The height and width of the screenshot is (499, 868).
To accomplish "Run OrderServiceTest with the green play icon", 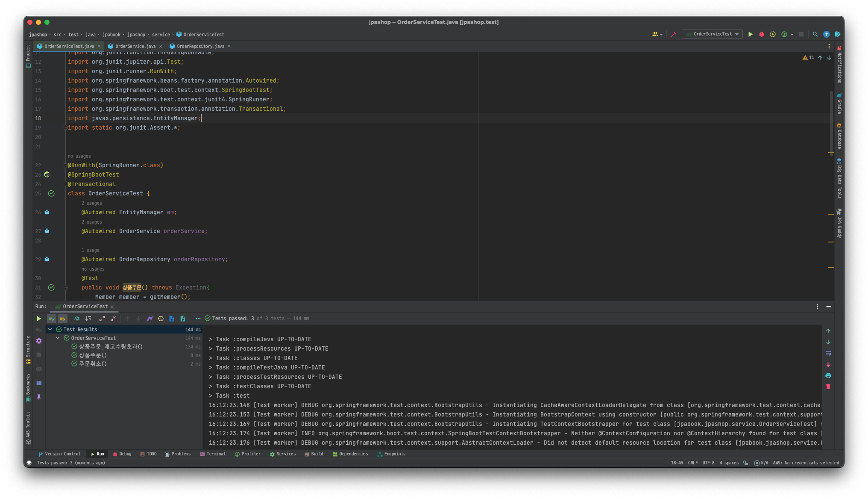I will coord(750,34).
